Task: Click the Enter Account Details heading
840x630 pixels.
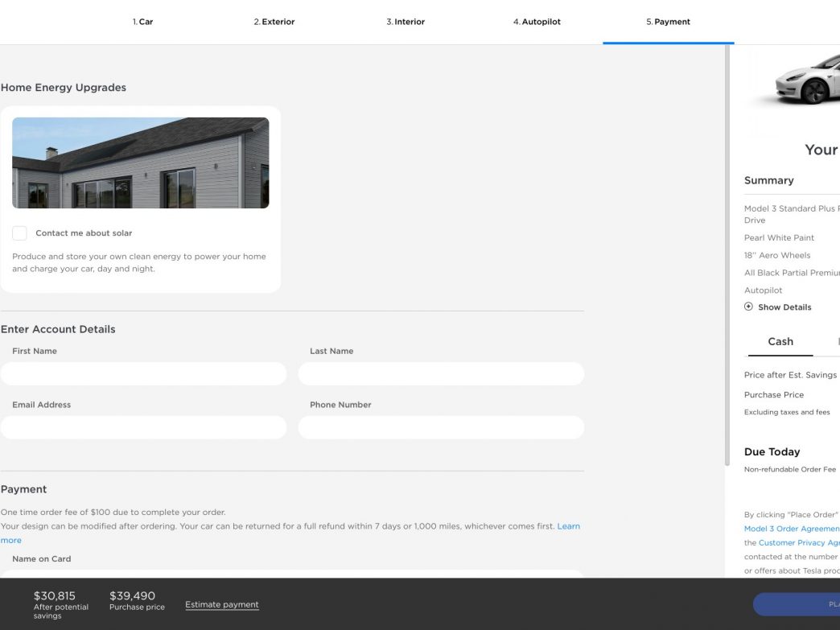Action: 58,329
